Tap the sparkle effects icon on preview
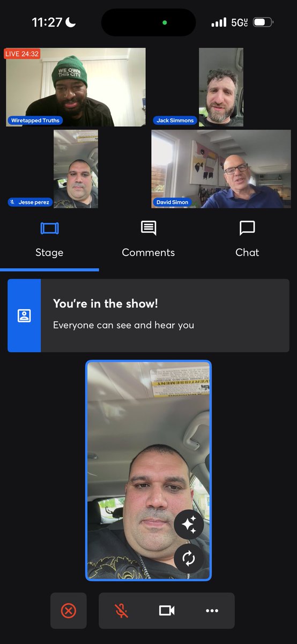 point(189,524)
